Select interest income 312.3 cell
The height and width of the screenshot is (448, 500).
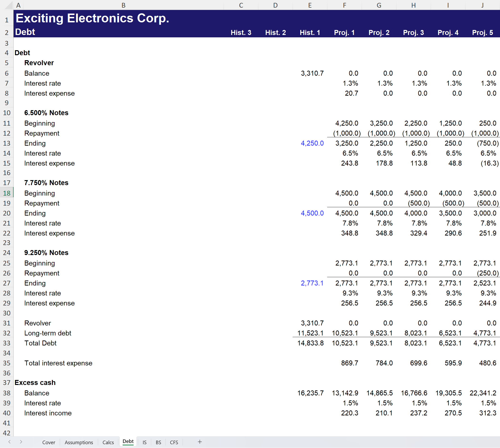click(x=487, y=413)
